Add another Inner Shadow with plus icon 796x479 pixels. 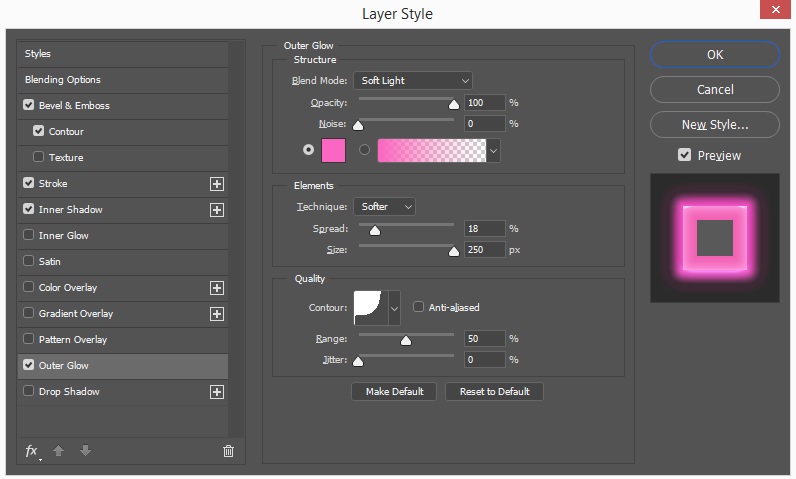[x=216, y=210]
